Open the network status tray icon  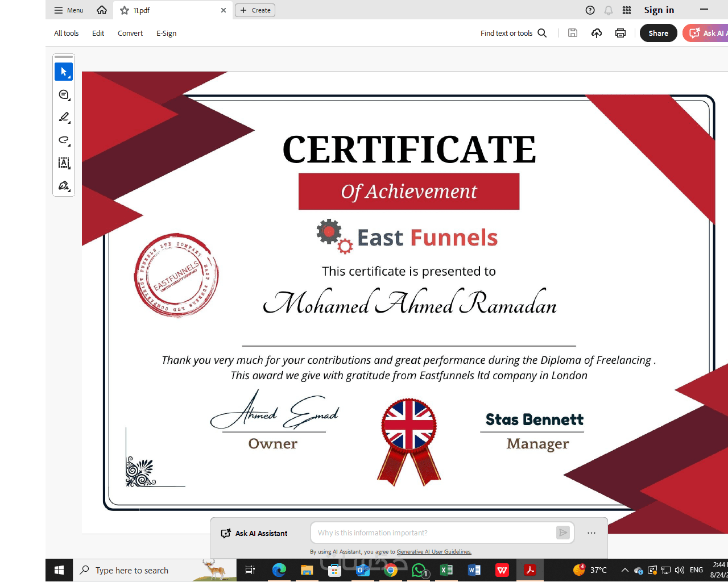(x=666, y=570)
